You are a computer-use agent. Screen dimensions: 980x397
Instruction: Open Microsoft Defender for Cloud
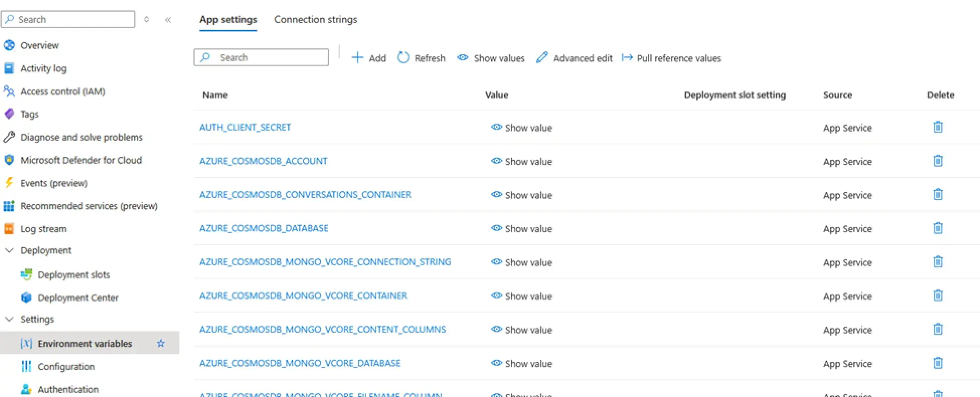[80, 160]
